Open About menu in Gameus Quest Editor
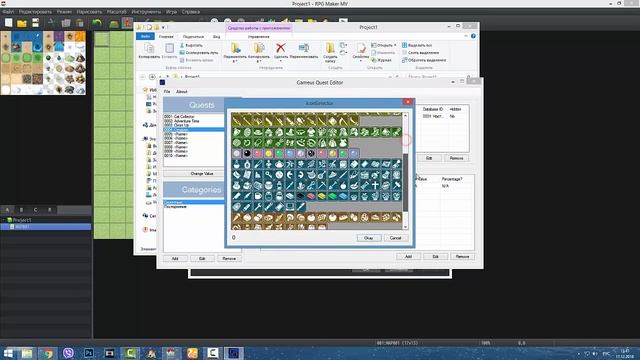 tap(182, 91)
